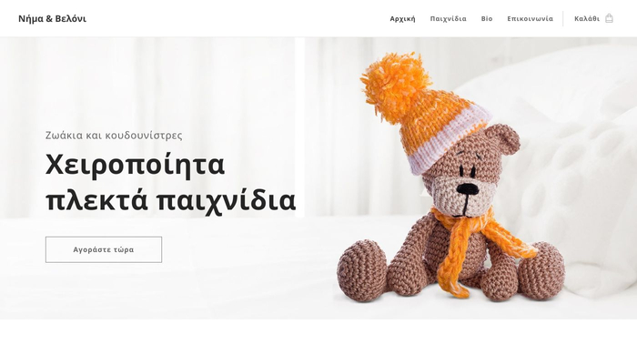
Task: Go to the Αρχική menu item
Action: [402, 19]
